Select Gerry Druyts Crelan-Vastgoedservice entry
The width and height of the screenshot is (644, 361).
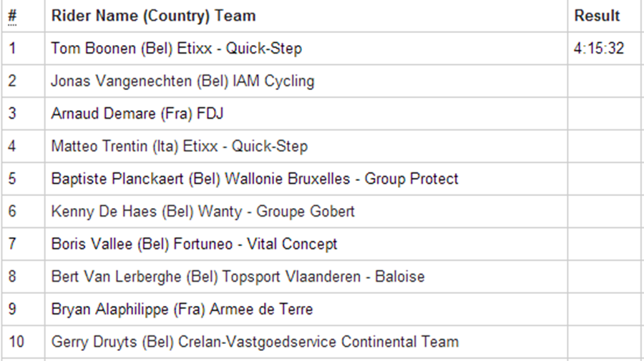[255, 342]
